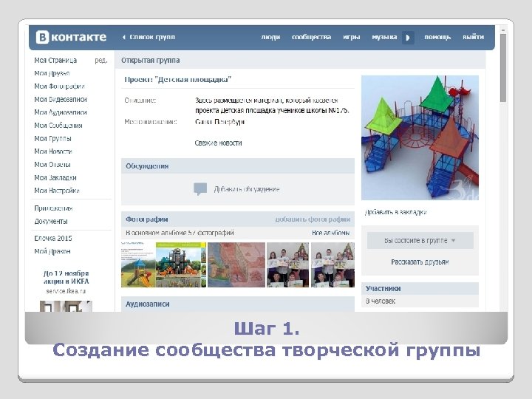Open Мои Ответы in sidebar
The image size is (532, 399).
52,165
